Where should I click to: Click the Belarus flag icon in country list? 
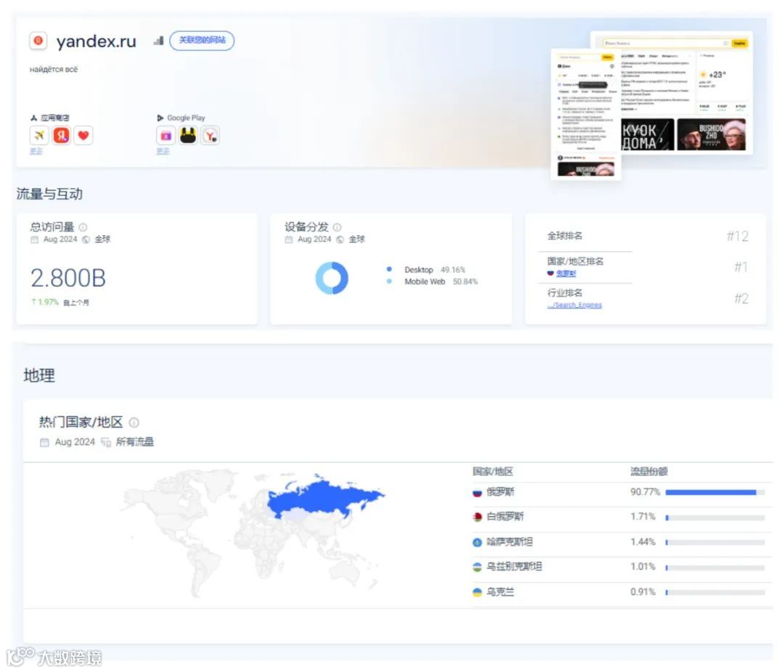click(x=477, y=517)
